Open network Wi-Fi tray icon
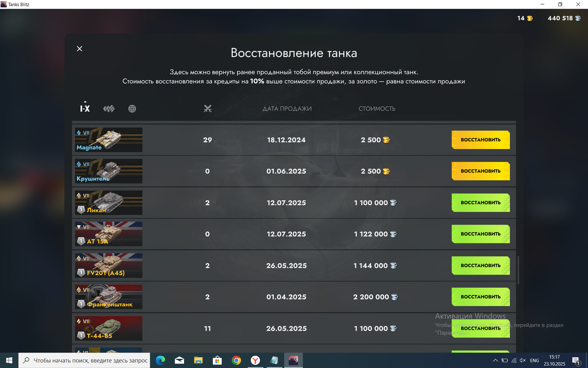 pos(514,361)
